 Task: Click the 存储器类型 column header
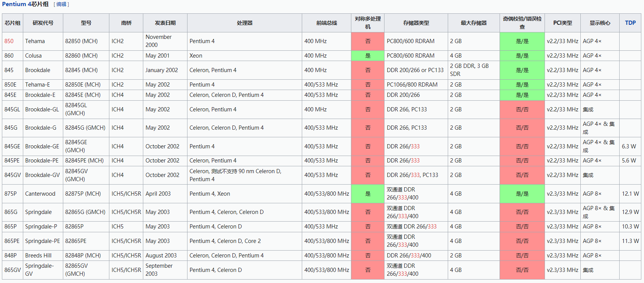(416, 23)
